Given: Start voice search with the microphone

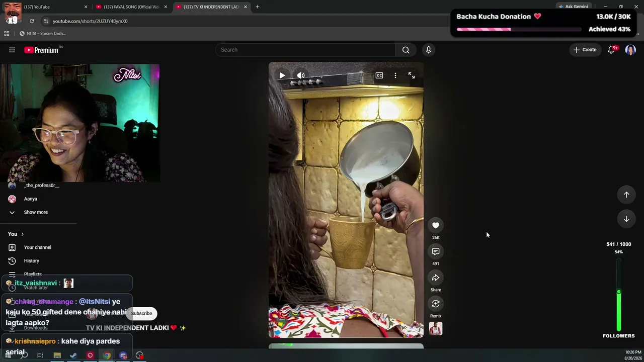Looking at the screenshot, I should [x=429, y=50].
